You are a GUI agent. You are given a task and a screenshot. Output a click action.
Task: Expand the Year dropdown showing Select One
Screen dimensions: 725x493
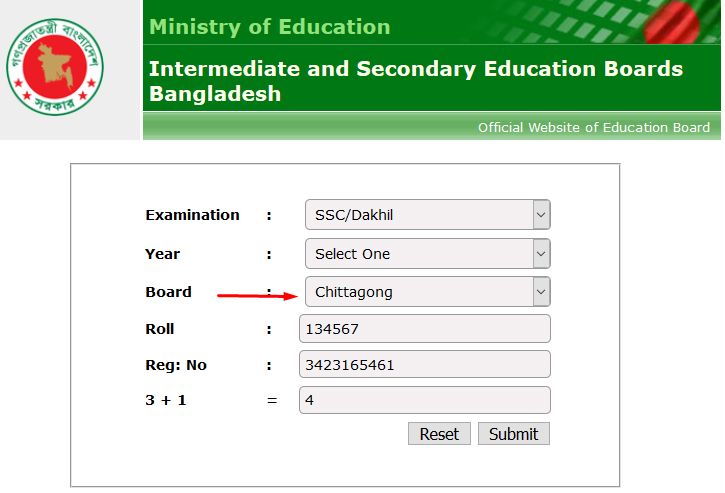pos(428,253)
